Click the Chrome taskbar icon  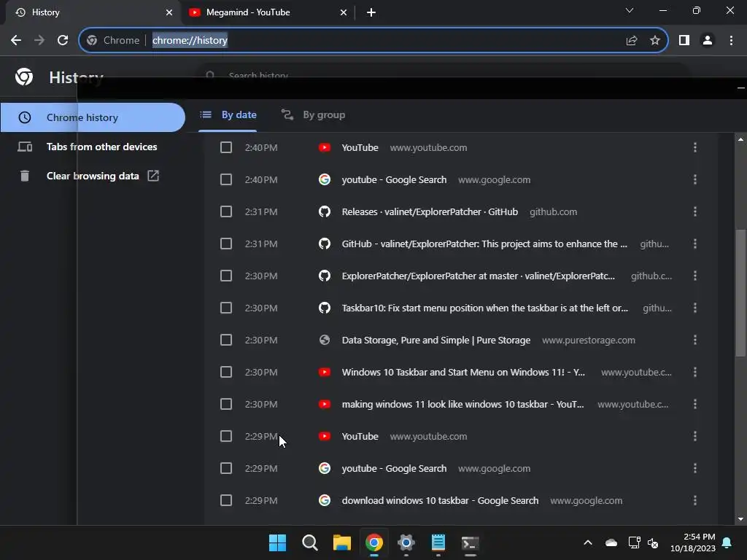[374, 542]
